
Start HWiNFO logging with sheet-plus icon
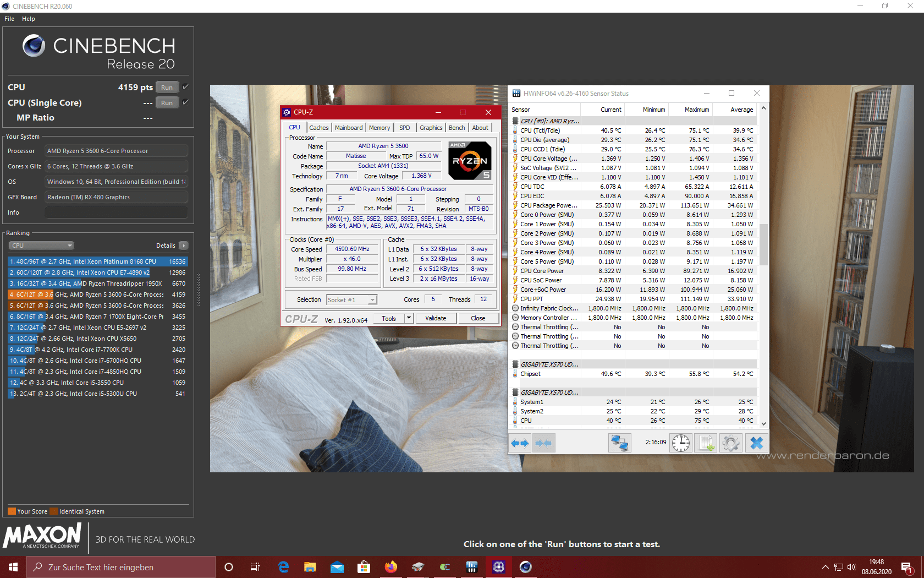(x=706, y=443)
